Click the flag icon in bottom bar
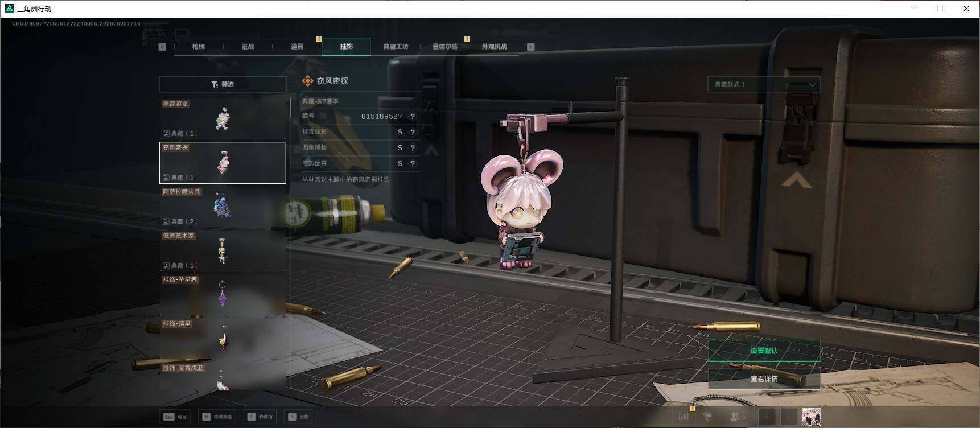The width and height of the screenshot is (980, 428). pyautogui.click(x=707, y=417)
